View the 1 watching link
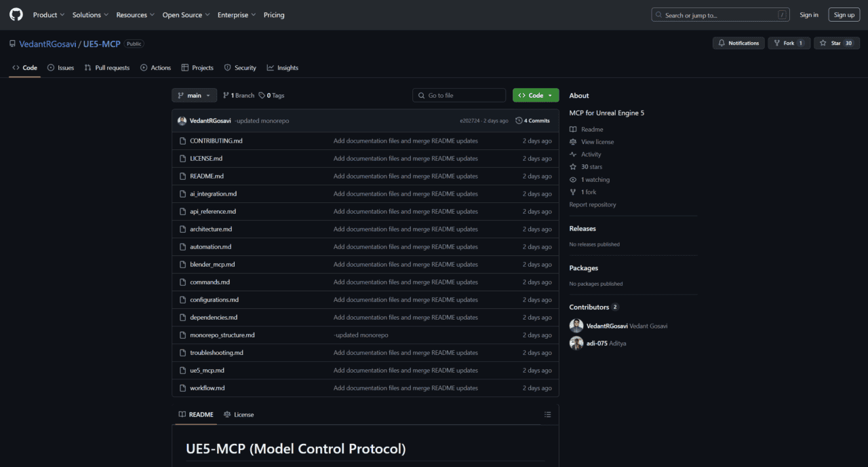 click(589, 179)
